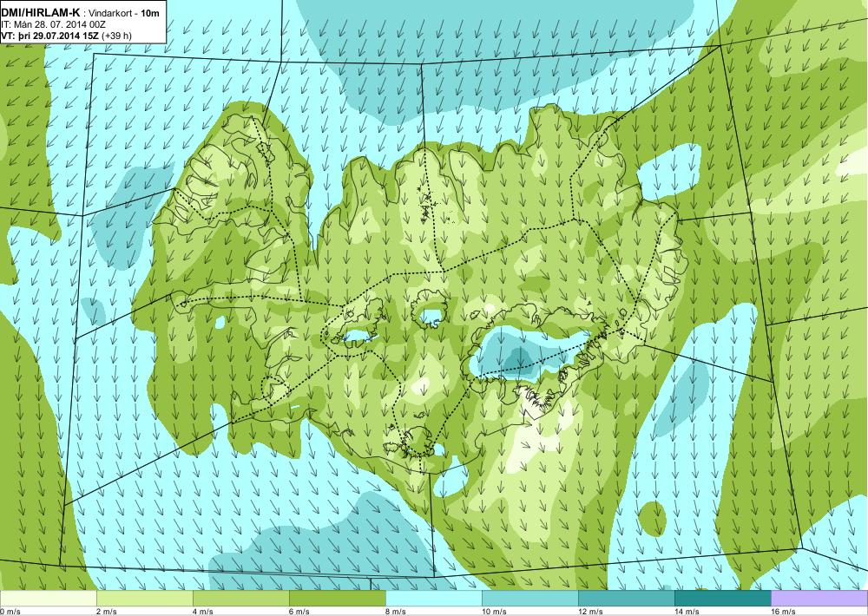Pick the medium green 4–6 m/s legend swatch
868x616 pixels.
point(241,599)
